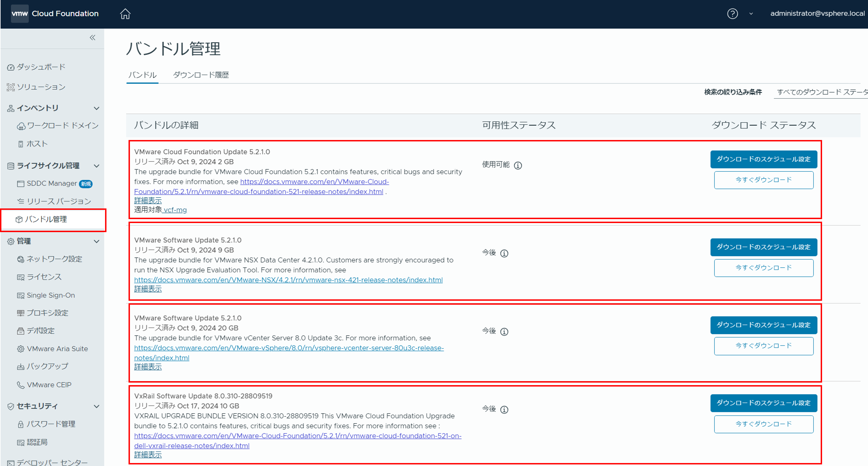Click the パスワード管理 lock icon

click(x=21, y=425)
